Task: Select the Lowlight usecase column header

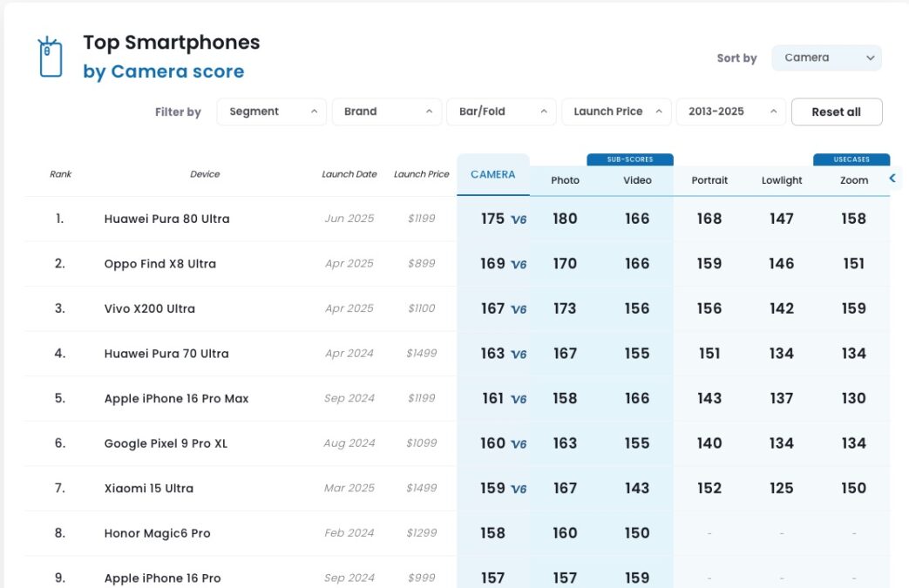Action: point(782,180)
